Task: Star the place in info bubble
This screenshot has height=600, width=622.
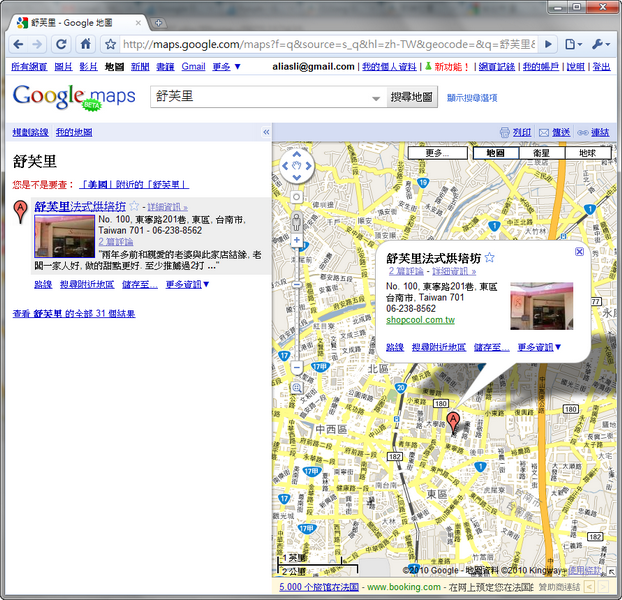Action: click(490, 258)
